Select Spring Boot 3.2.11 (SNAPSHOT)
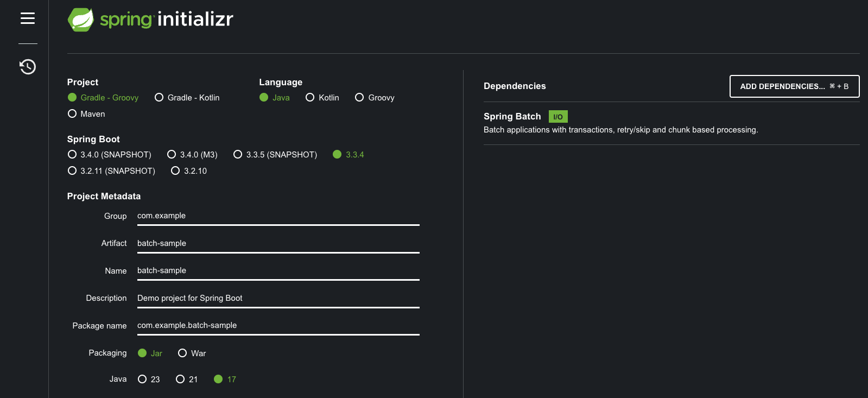Viewport: 868px width, 398px height. coord(111,171)
